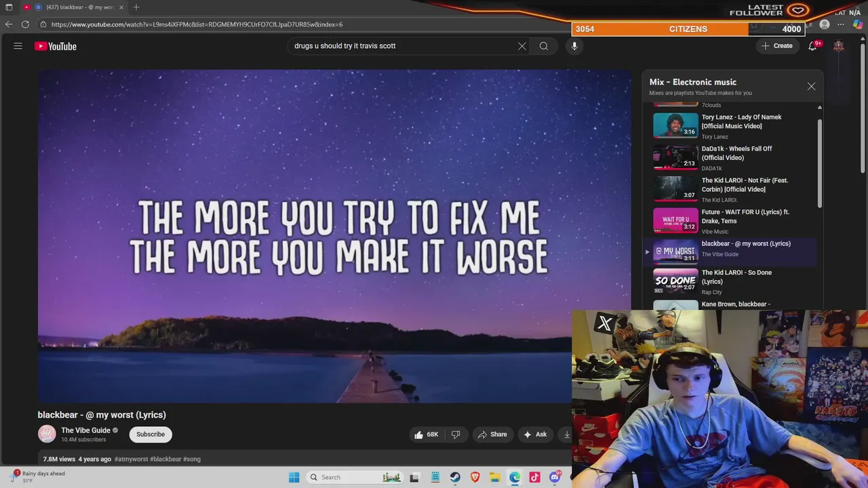868x488 pixels.
Task: Open Notepad from the taskbar
Action: point(435,477)
